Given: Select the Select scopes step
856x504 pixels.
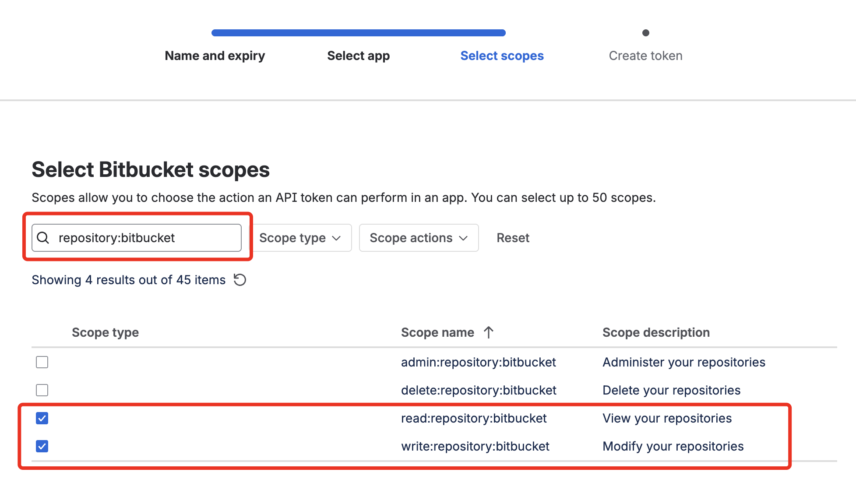Looking at the screenshot, I should (x=502, y=56).
